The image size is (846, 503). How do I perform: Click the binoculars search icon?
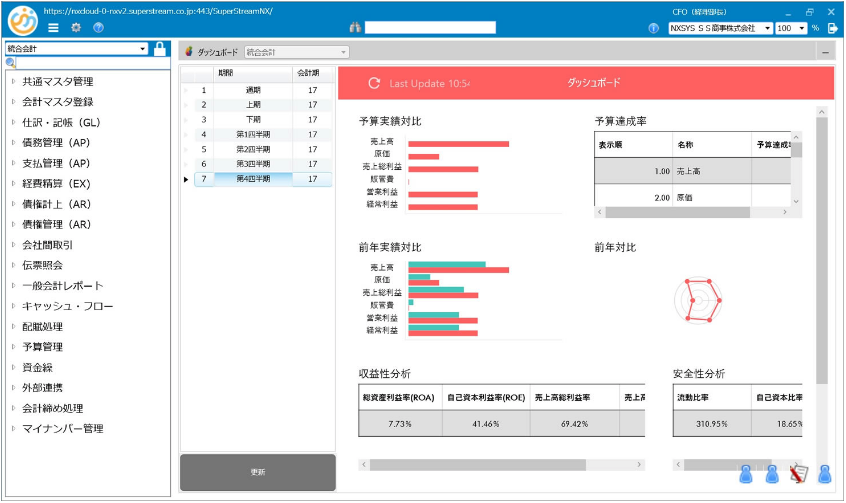point(354,28)
